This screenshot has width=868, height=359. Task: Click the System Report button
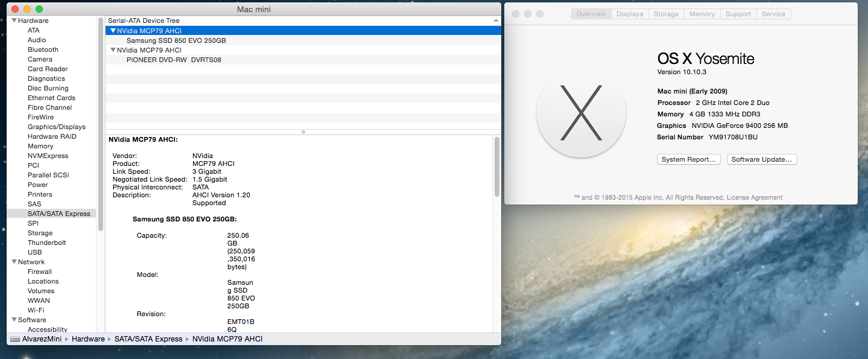[688, 159]
